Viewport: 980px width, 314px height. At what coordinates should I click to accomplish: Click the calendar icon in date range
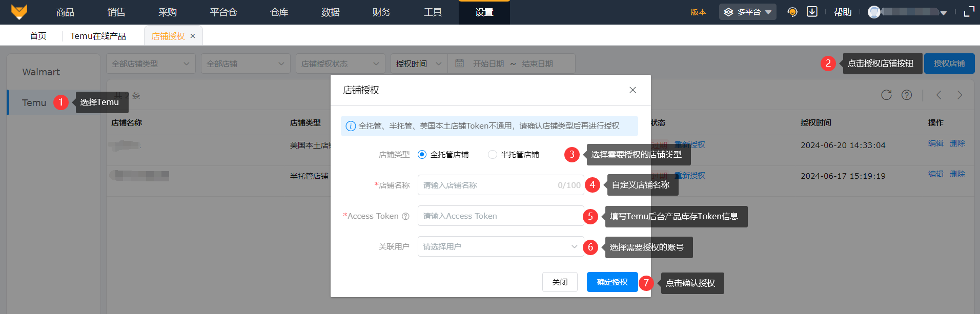click(459, 64)
